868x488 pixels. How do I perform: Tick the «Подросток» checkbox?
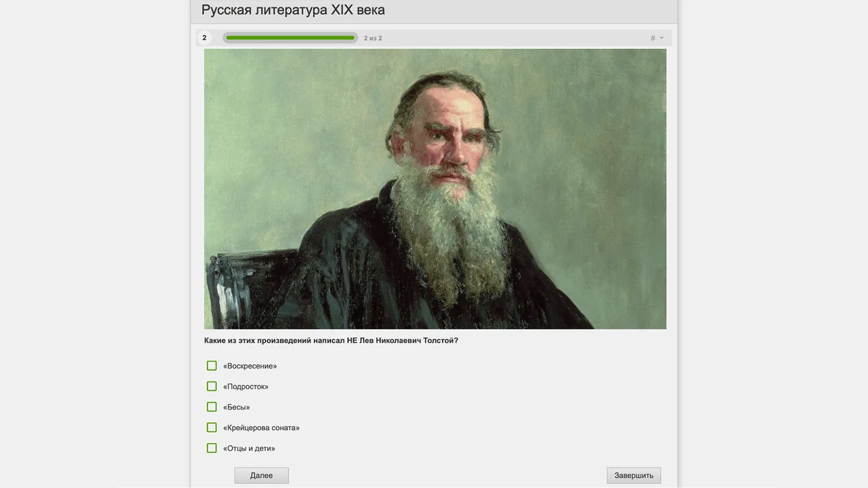tap(211, 387)
